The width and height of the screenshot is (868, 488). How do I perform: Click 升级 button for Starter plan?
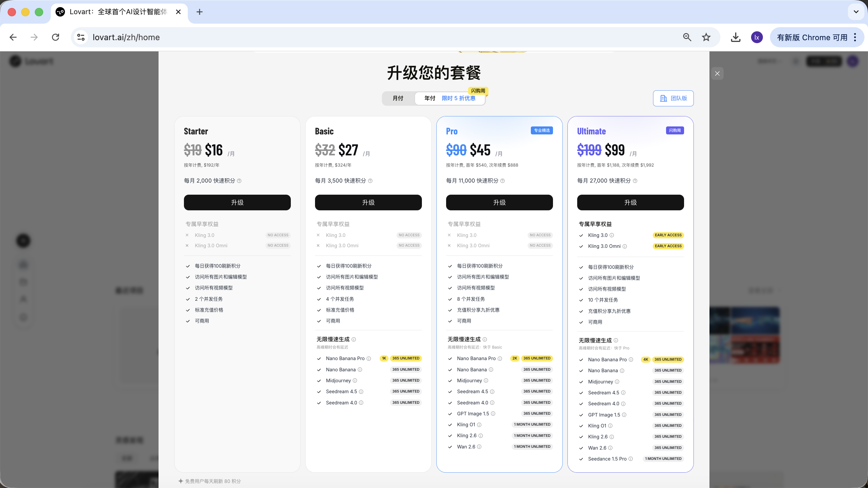(237, 202)
